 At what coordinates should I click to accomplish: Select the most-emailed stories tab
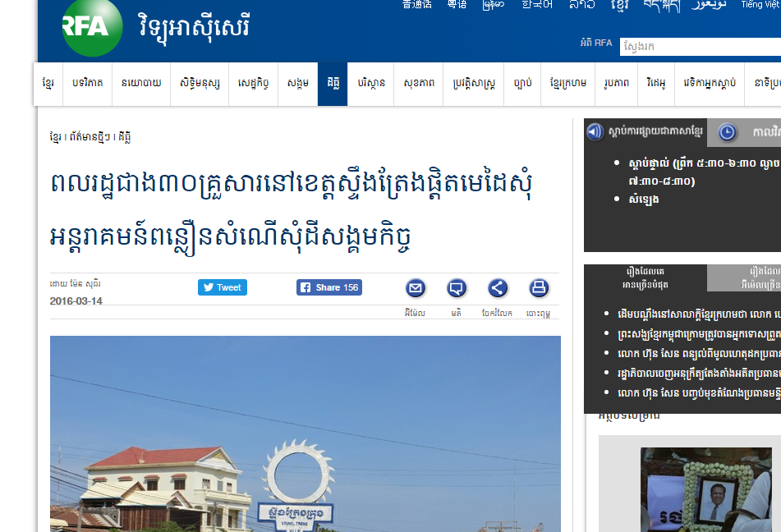(744, 278)
